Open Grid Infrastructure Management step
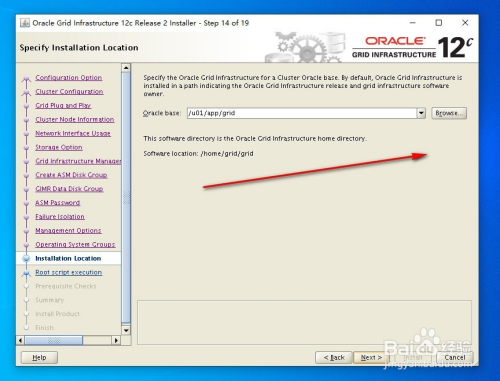 point(78,161)
